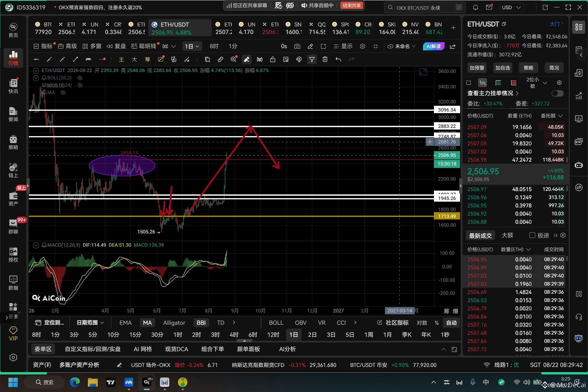Show only buy orders in order book

click(x=498, y=83)
